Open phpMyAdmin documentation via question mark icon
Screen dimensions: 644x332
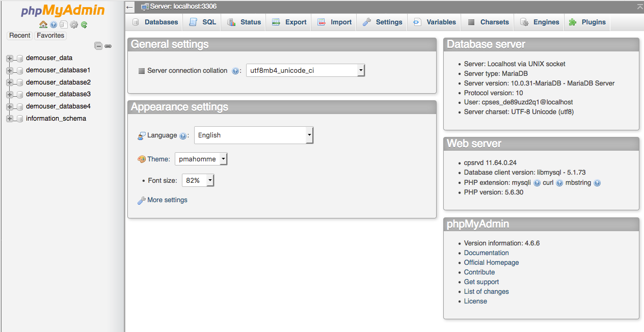click(x=53, y=24)
